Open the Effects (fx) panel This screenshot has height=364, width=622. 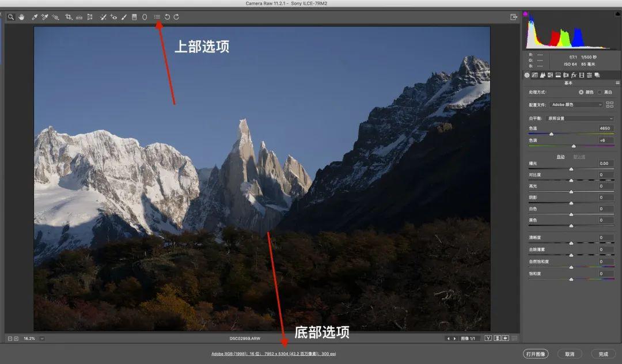click(x=574, y=75)
